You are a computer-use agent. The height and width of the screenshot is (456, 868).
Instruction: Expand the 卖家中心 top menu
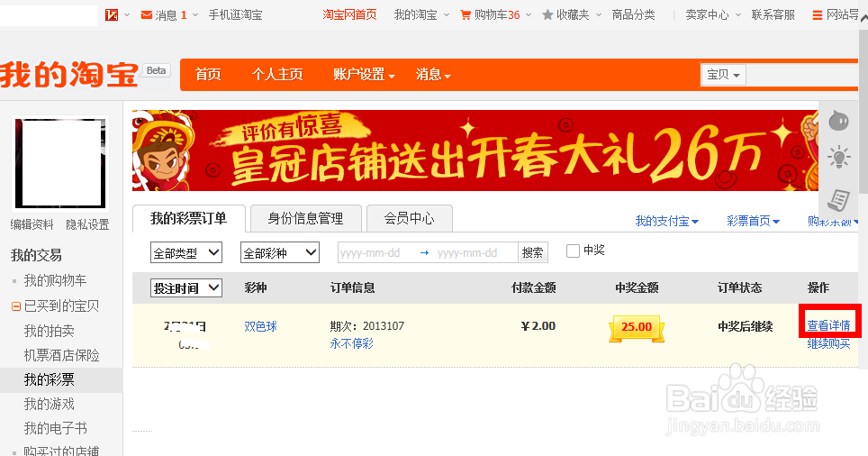(713, 15)
